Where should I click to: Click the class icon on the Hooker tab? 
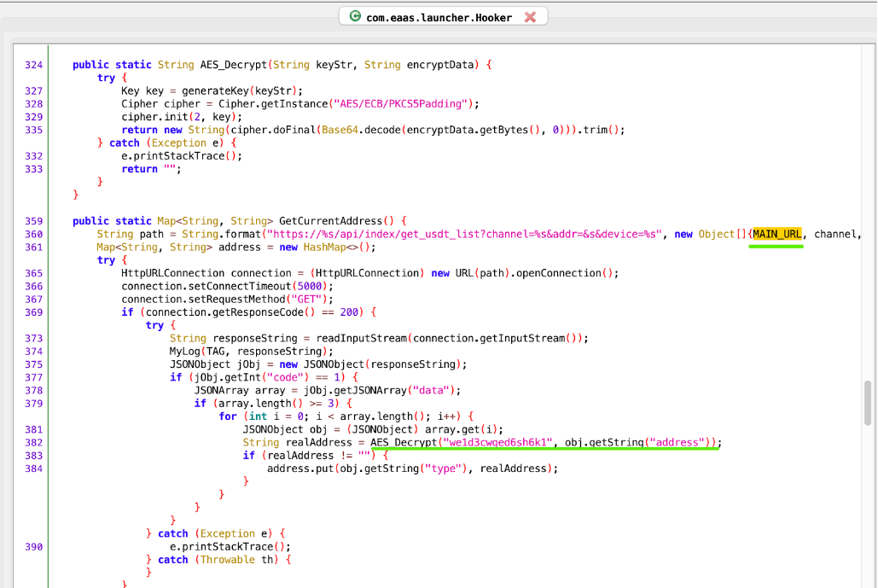click(x=355, y=16)
